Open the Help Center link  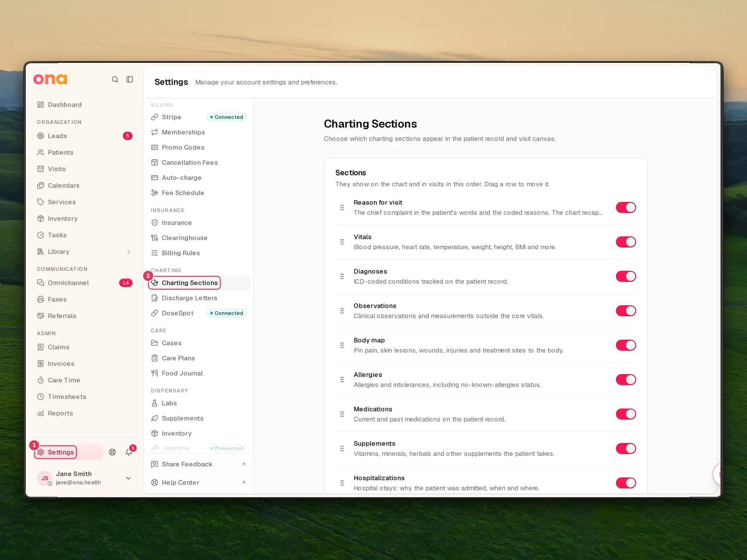[199, 483]
